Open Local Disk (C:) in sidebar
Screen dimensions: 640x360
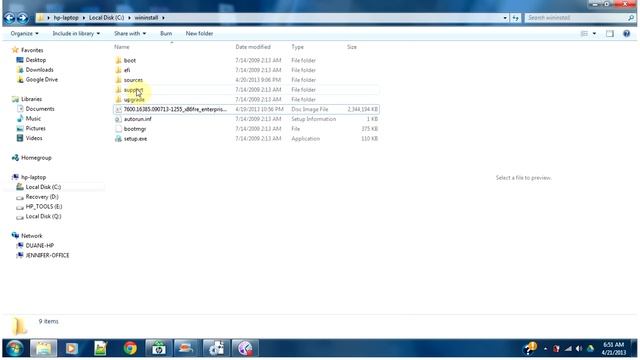[x=43, y=187]
